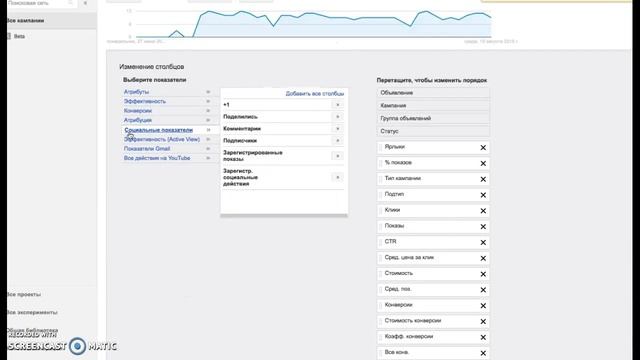The image size is (640, 360).
Task: Collapse the sidebar with double-arrow icon
Action: (85, 3)
